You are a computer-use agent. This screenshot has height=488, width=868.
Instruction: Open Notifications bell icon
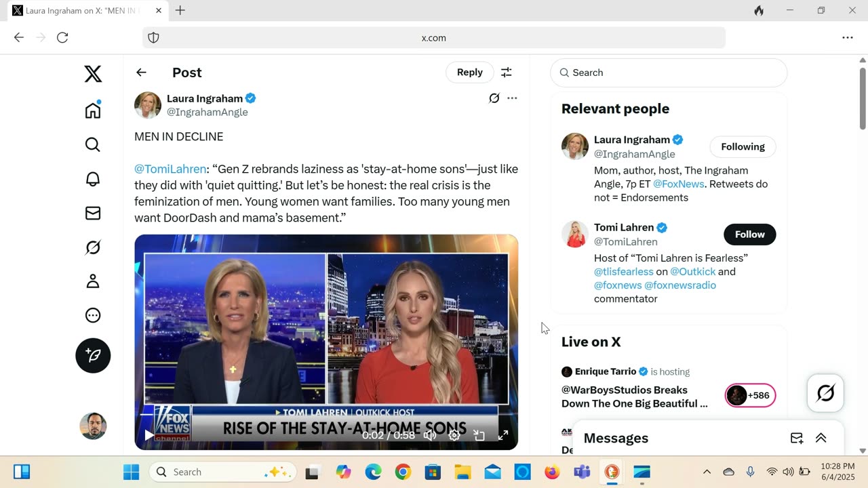coord(93,179)
